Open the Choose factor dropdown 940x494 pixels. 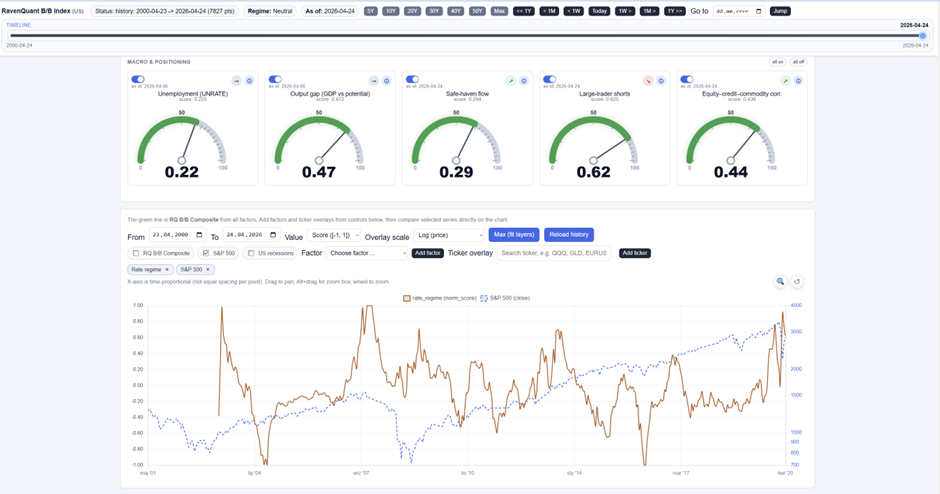(367, 253)
